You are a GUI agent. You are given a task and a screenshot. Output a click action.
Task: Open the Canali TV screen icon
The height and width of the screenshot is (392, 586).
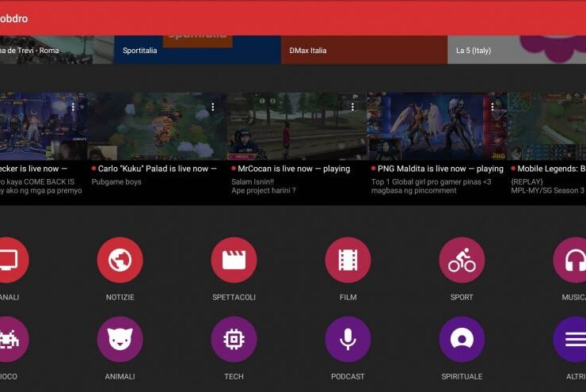14,260
